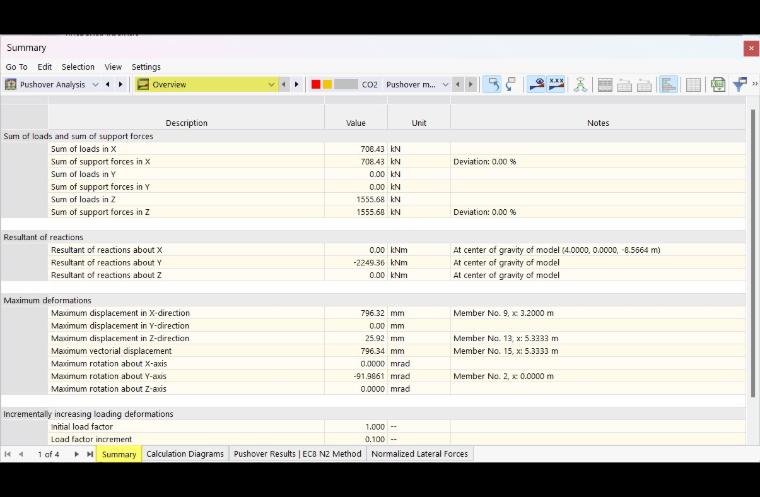
Task: Click the 'Load factor increment' value 0.100
Action: pos(375,439)
